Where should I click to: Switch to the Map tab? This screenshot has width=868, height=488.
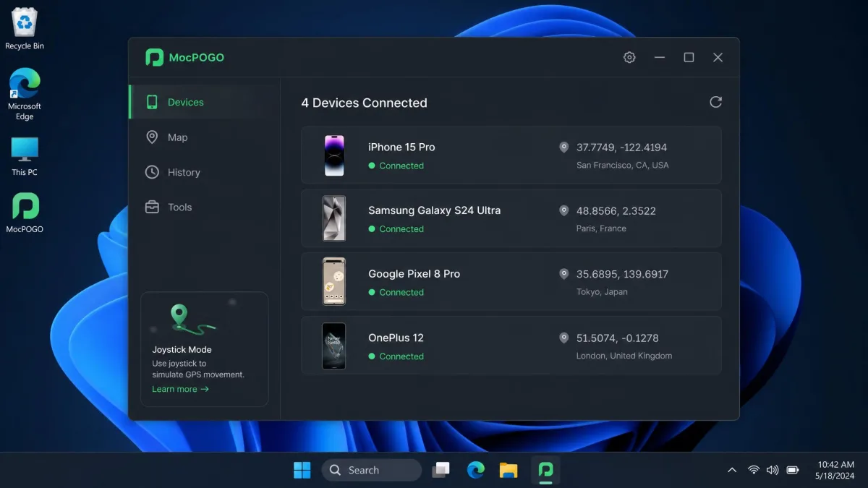[205, 137]
